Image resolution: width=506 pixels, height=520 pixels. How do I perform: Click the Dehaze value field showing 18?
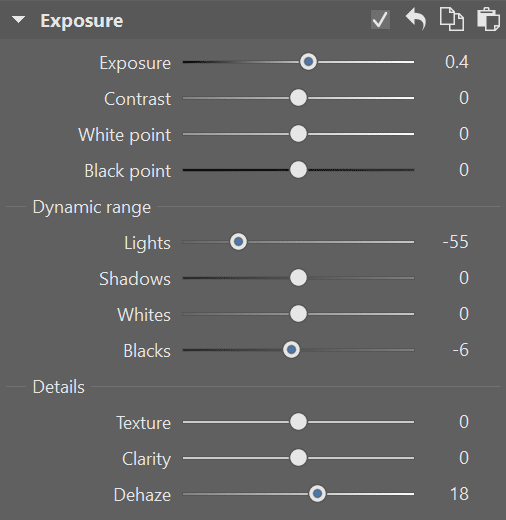pyautogui.click(x=459, y=494)
